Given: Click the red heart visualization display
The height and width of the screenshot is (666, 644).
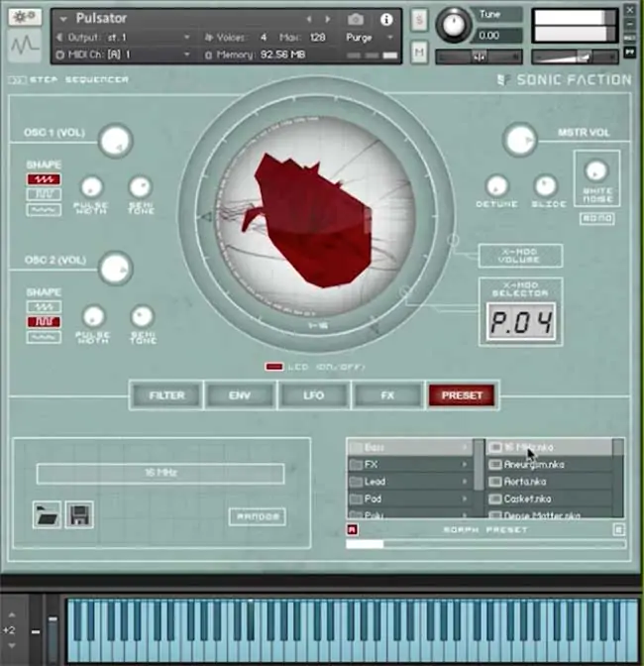Looking at the screenshot, I should [315, 217].
